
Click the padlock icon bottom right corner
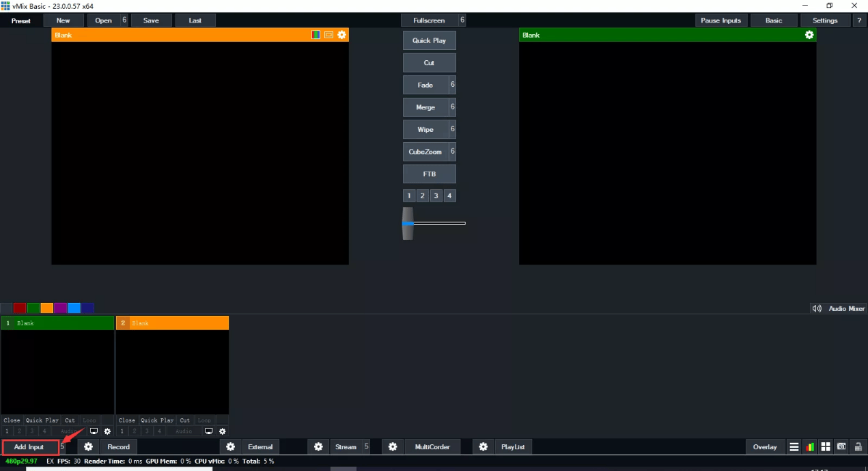[x=857, y=446]
